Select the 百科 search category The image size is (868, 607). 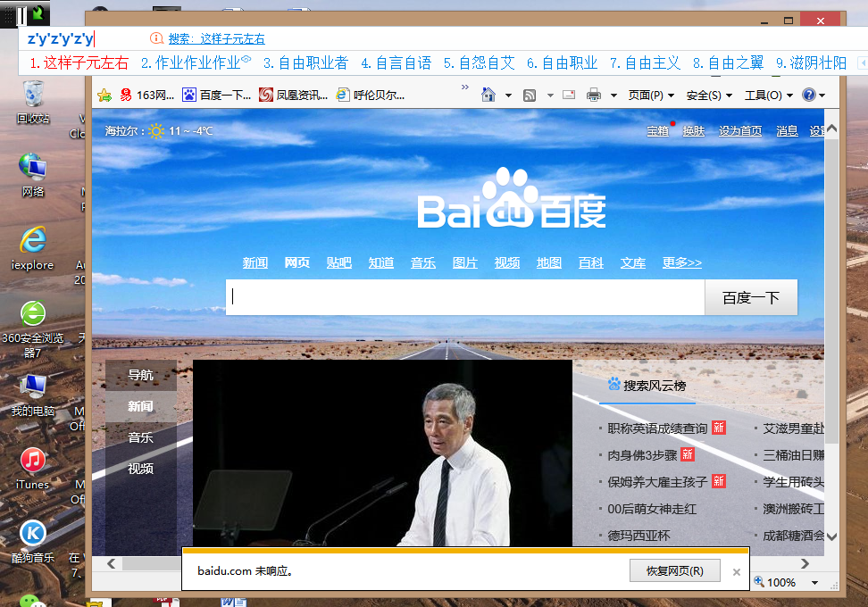pos(591,262)
